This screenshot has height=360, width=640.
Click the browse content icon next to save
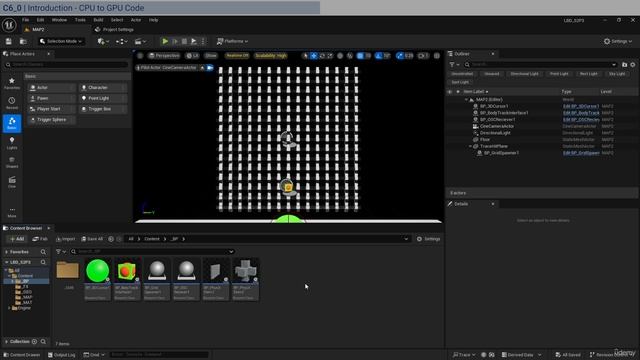(23, 41)
